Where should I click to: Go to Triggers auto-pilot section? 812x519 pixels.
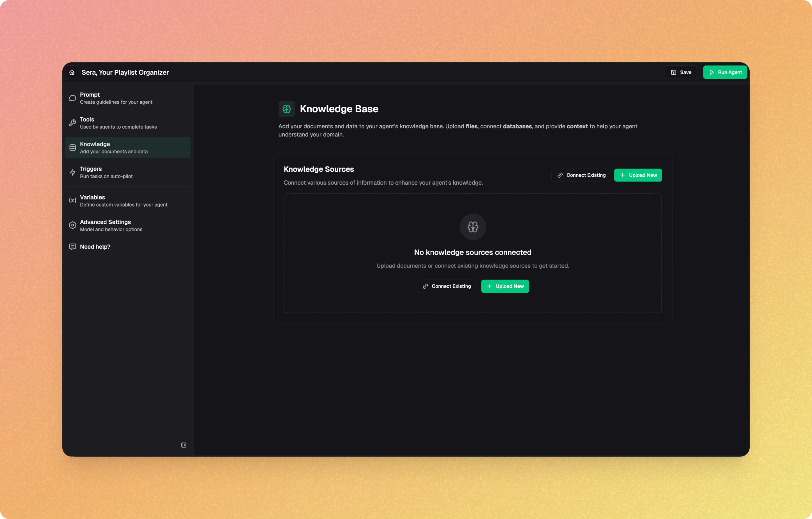(106, 172)
